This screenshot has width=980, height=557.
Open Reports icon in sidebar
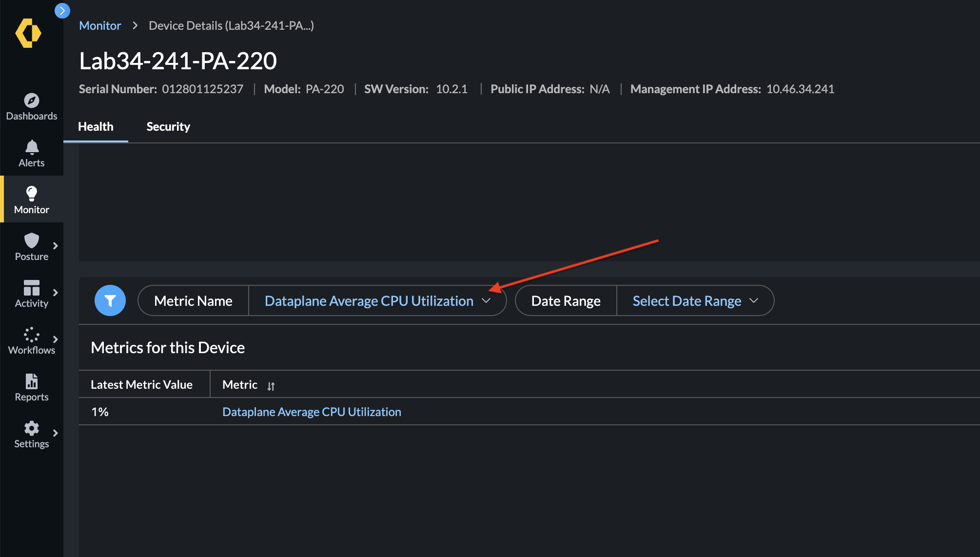[32, 381]
